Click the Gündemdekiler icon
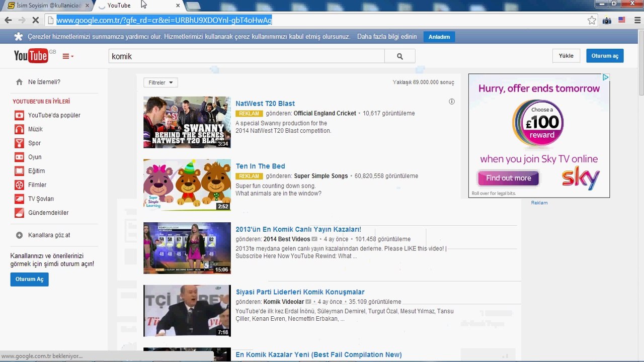 [19, 213]
